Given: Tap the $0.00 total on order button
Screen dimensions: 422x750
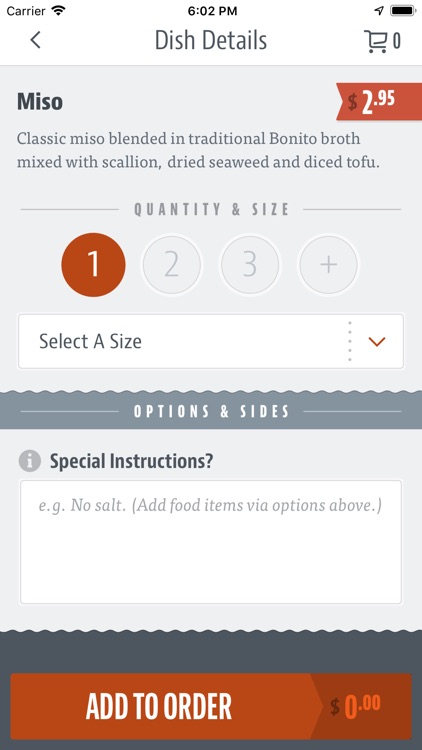Looking at the screenshot, I should (x=355, y=706).
